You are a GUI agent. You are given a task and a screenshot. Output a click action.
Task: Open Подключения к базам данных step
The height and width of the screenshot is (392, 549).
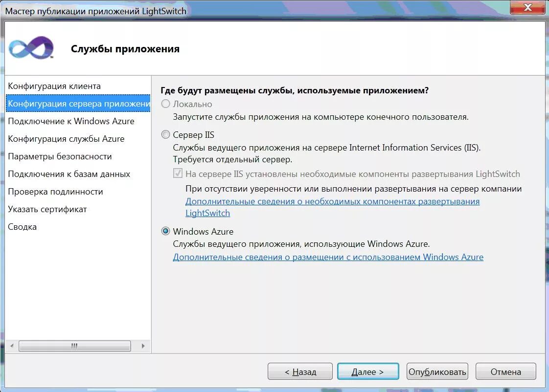[69, 174]
